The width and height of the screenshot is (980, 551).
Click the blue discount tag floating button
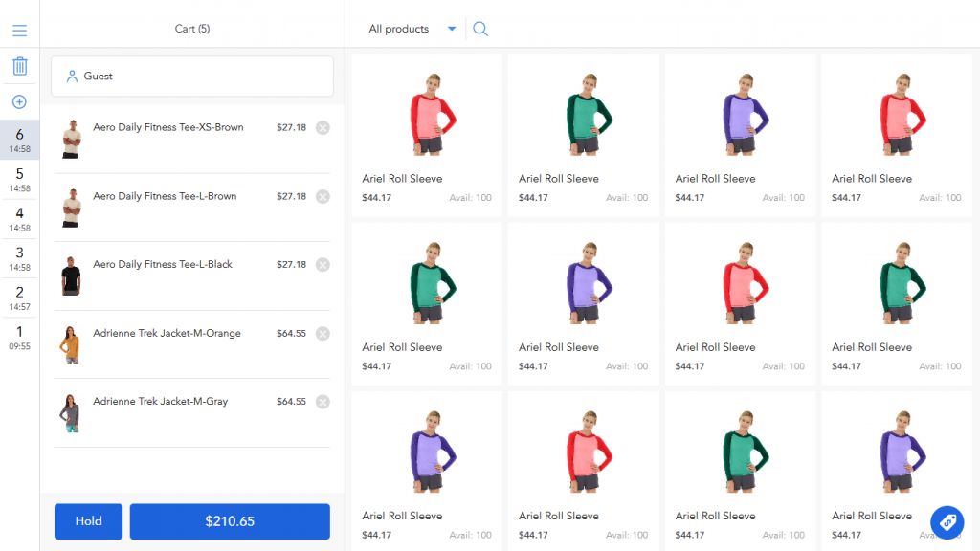pos(947,521)
